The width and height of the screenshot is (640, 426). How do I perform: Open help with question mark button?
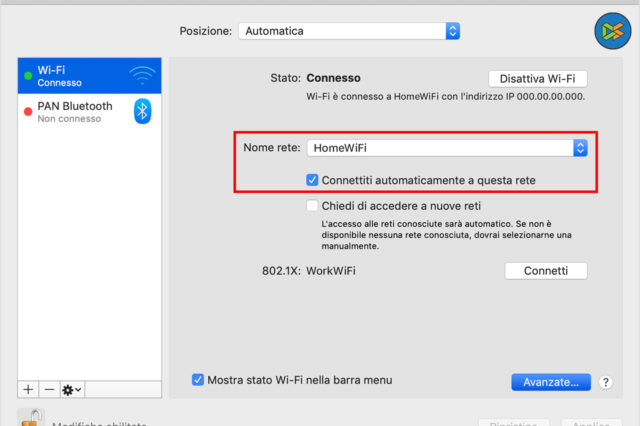point(606,382)
